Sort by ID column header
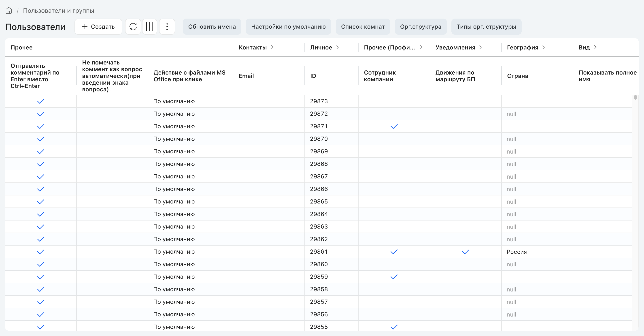 (x=313, y=76)
